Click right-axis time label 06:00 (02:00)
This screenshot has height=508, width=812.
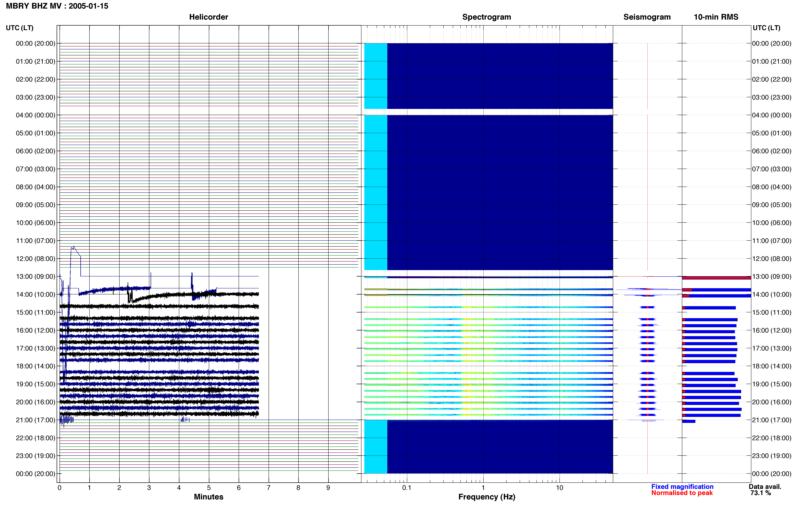pyautogui.click(x=772, y=151)
